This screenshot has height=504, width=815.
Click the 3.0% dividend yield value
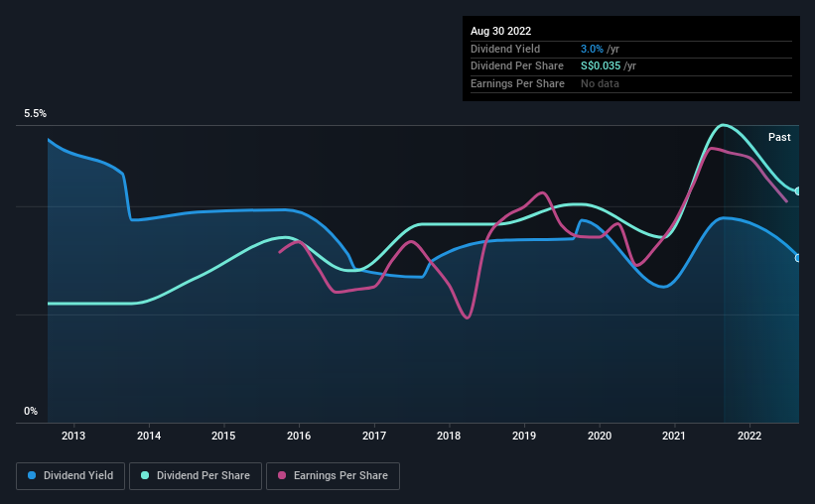[x=592, y=49]
